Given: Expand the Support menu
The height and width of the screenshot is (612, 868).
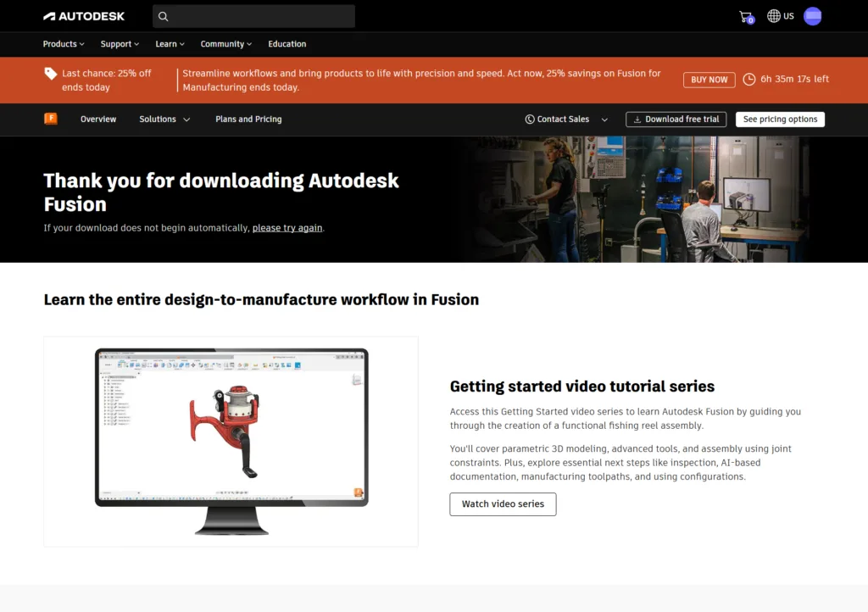Looking at the screenshot, I should pos(120,44).
